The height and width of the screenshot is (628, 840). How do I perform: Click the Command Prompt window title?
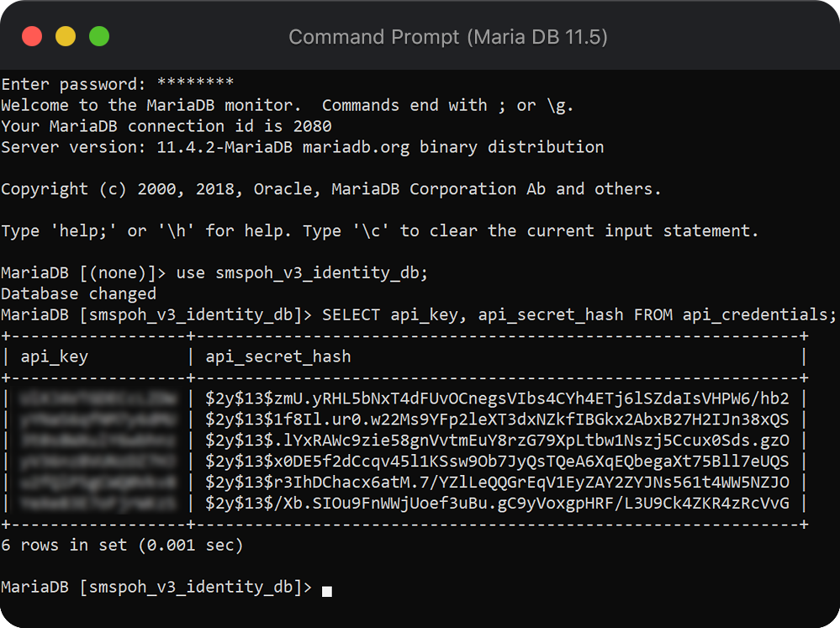pos(447,37)
